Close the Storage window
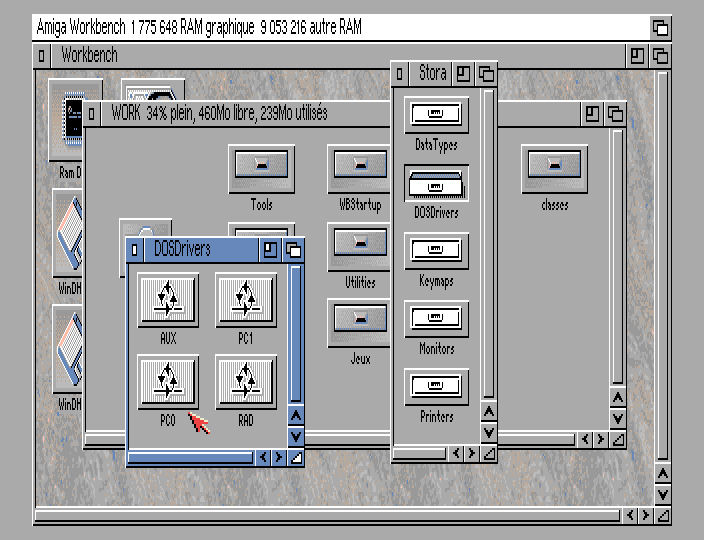Image resolution: width=704 pixels, height=540 pixels. (x=400, y=73)
